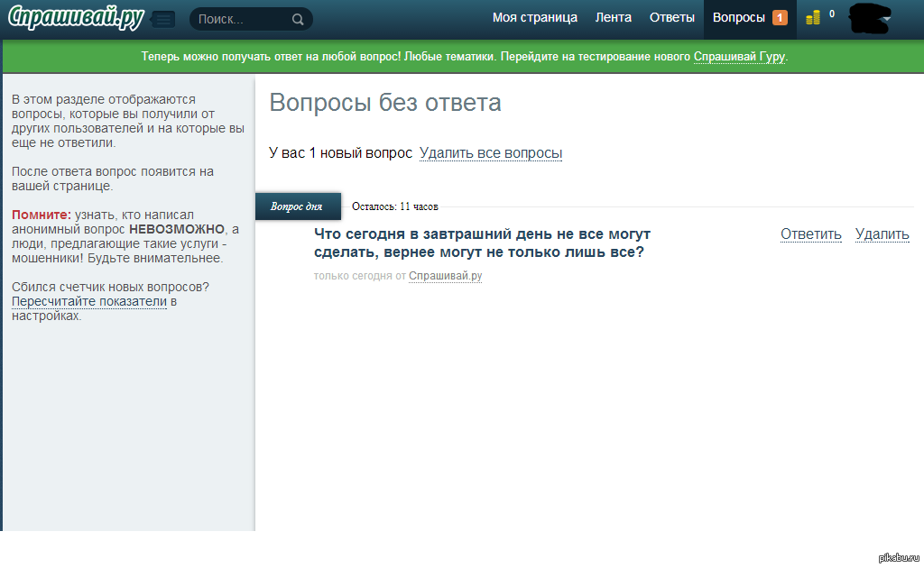Focus the Поиск search field
924x568 pixels.
[x=240, y=19]
